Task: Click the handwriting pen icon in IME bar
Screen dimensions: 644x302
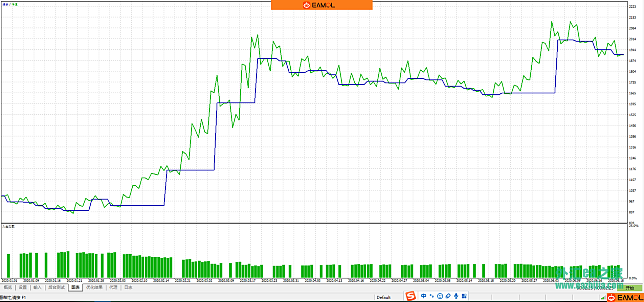Action: [448, 296]
